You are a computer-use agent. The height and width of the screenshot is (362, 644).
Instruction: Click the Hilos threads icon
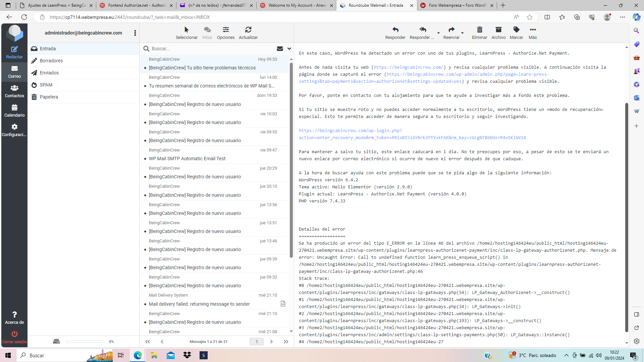[x=207, y=30]
